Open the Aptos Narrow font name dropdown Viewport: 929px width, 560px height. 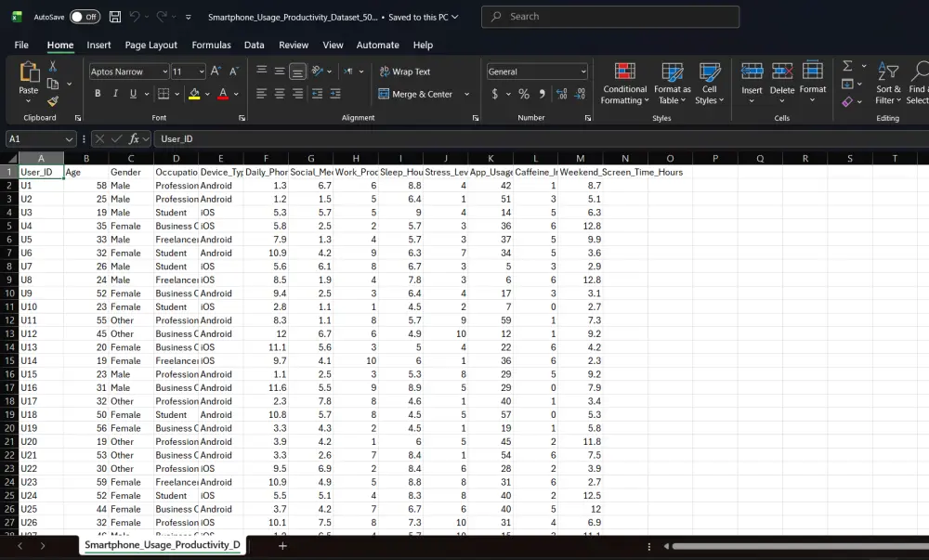click(164, 72)
